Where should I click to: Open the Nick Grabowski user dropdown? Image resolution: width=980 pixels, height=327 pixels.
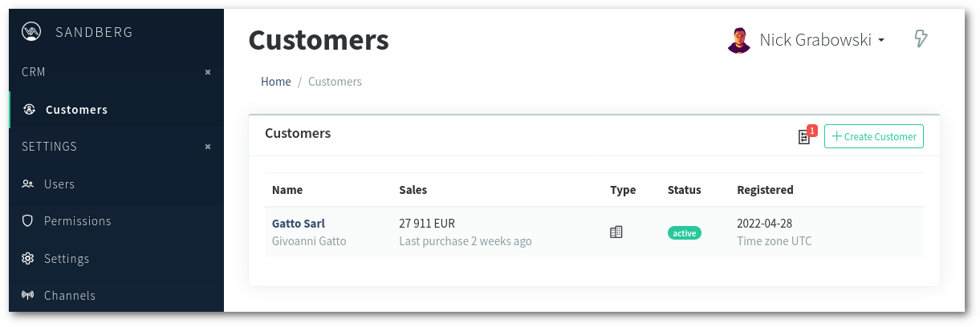coord(806,40)
